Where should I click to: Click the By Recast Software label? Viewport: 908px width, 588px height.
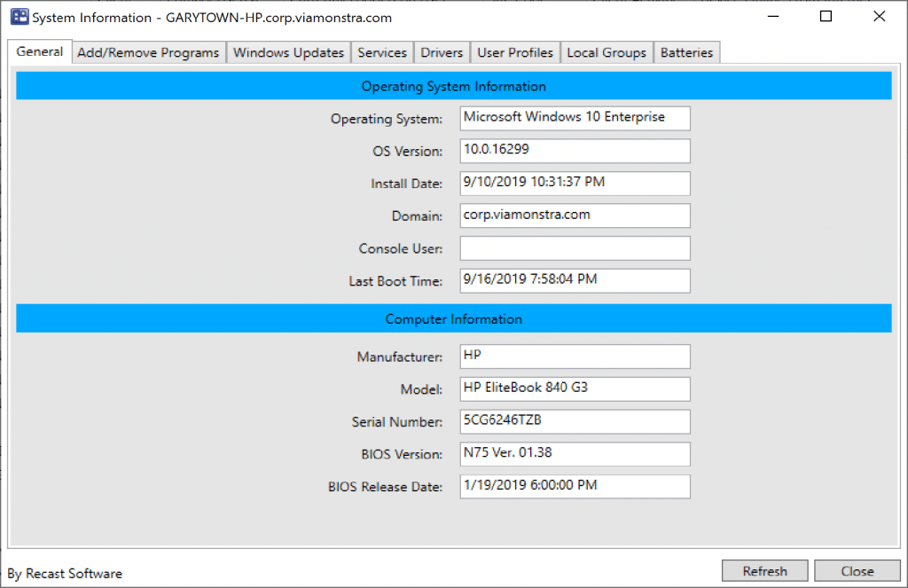click(x=64, y=573)
